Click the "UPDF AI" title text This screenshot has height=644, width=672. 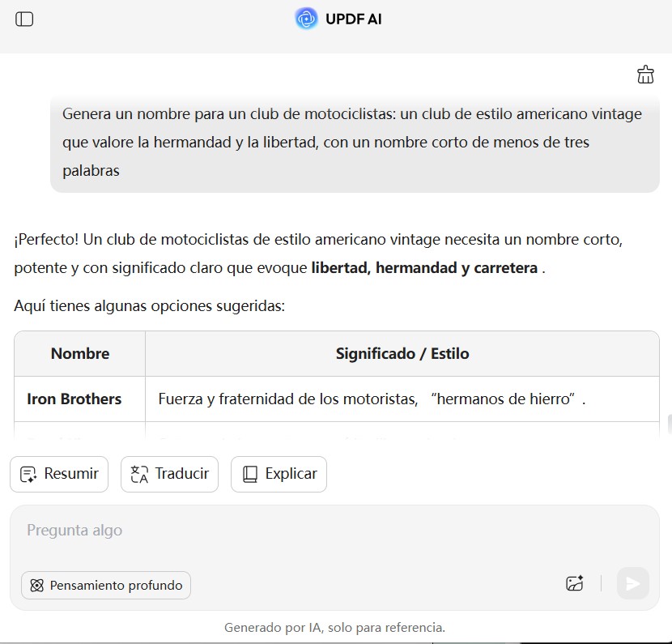click(x=353, y=19)
